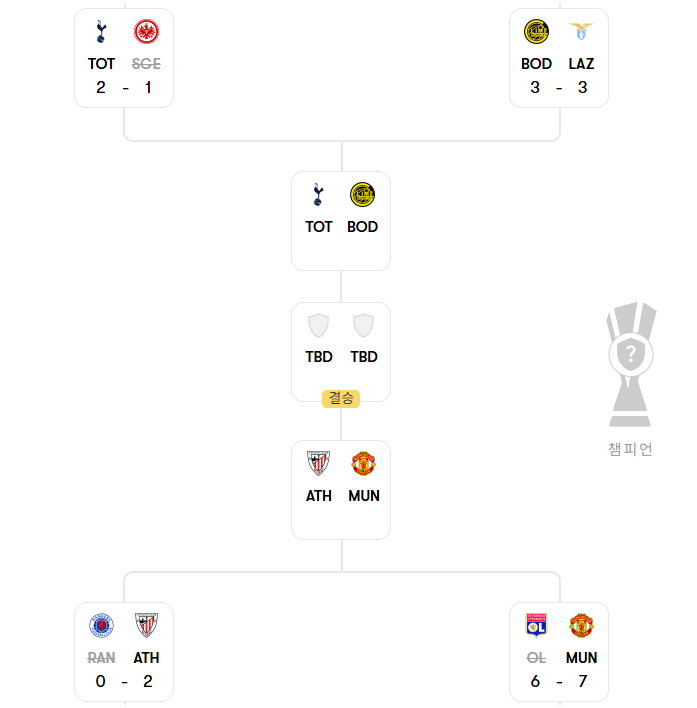Click Lyon OL crest icon
This screenshot has height=708, width=697.
coord(536,625)
